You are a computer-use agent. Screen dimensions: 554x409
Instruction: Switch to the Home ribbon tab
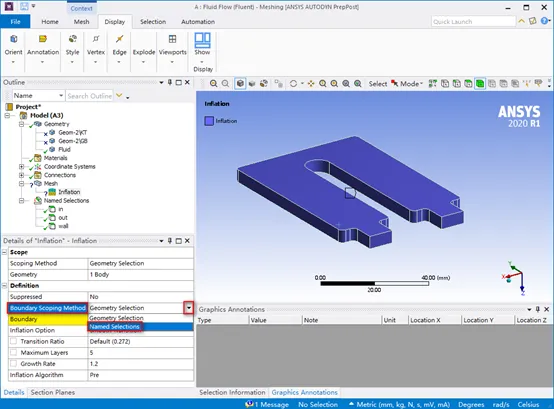(50, 22)
